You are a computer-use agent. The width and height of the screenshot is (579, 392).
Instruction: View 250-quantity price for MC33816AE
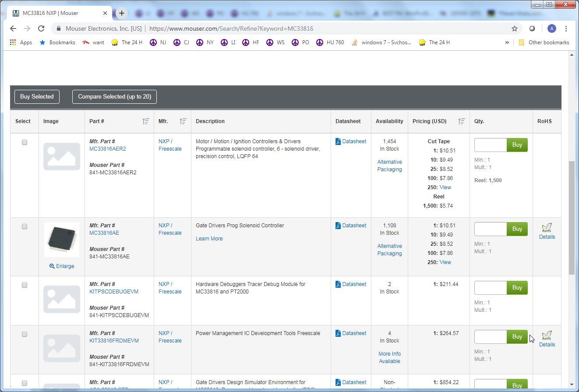click(x=445, y=262)
